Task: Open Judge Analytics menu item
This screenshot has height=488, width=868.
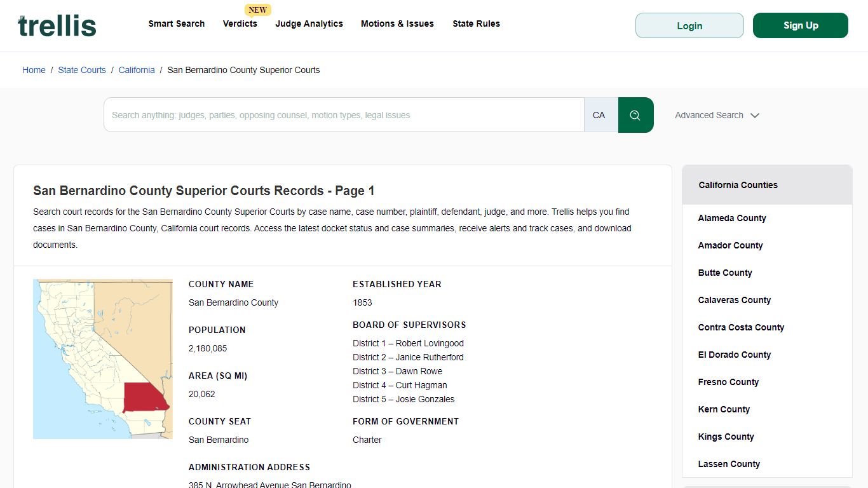Action: (309, 24)
